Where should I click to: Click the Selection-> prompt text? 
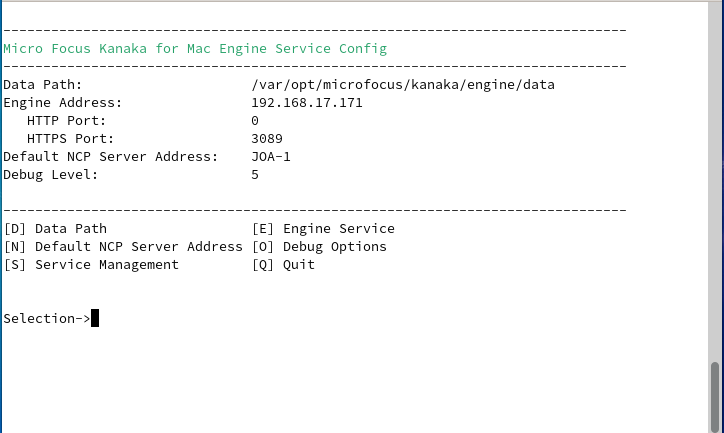46,319
